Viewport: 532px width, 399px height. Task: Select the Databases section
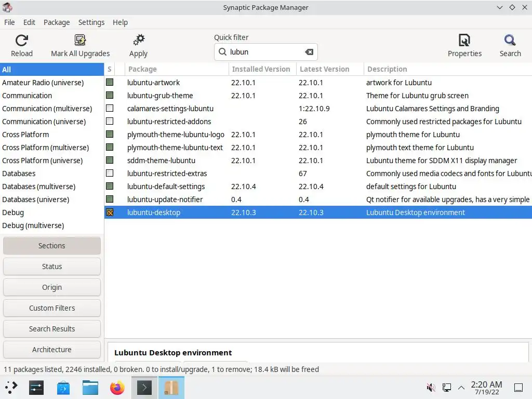coord(52,174)
